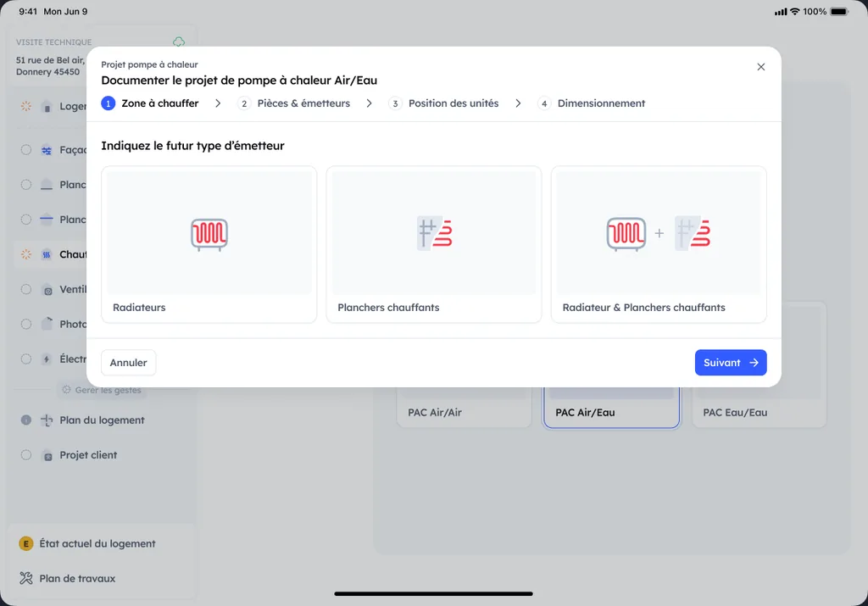Toggle the Façade item status circle
868x606 pixels.
click(x=26, y=149)
